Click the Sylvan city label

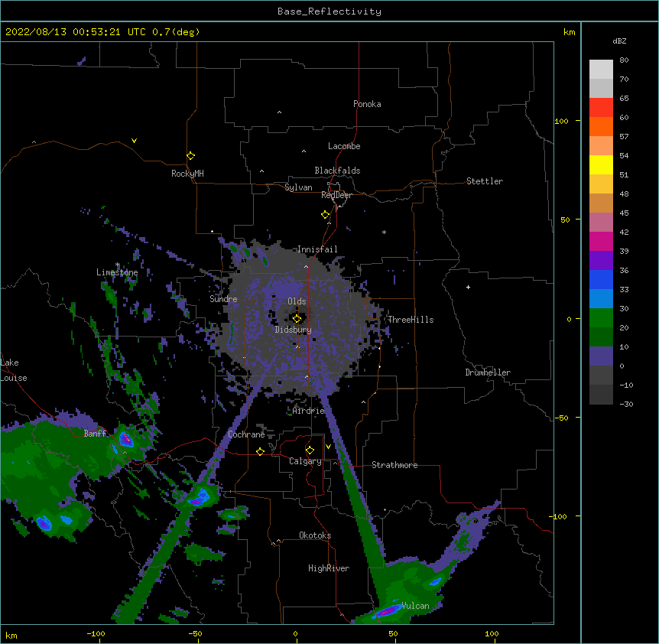click(298, 187)
